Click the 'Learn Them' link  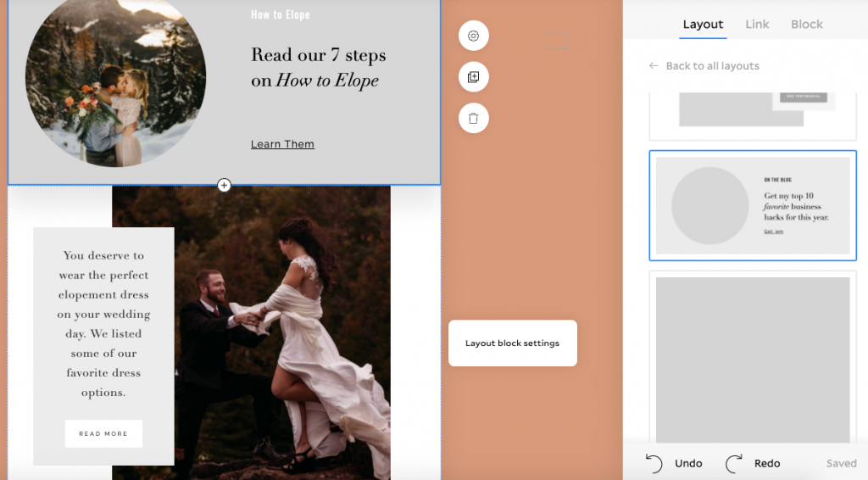click(x=282, y=144)
